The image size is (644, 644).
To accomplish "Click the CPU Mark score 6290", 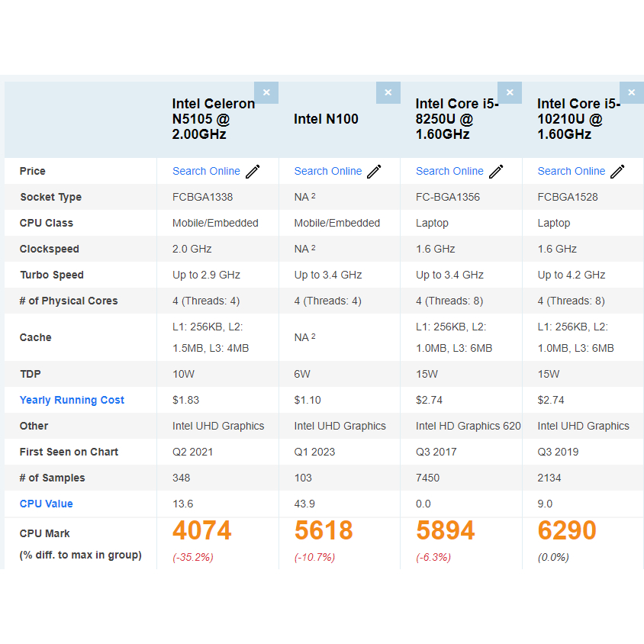I will [x=567, y=530].
